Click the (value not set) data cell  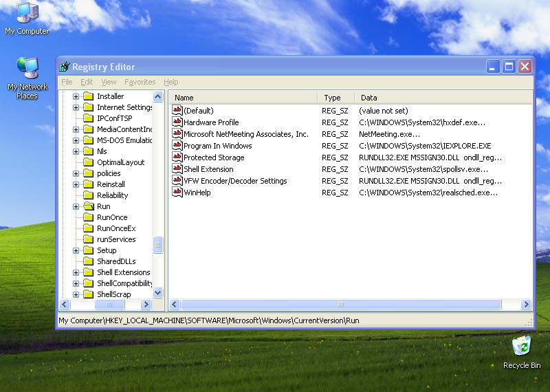pos(384,111)
